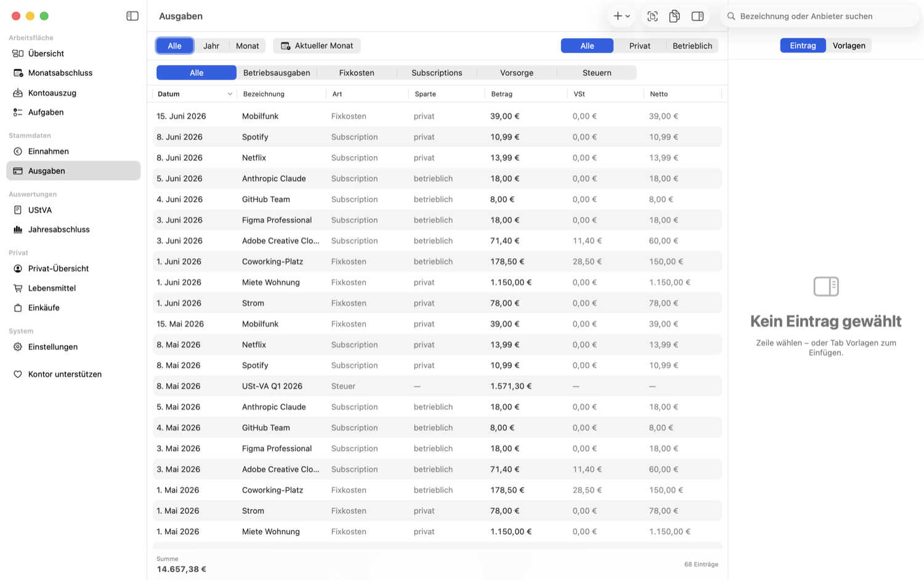
Task: Select the 15. Juni 2026 Mobilfunk row
Action: tap(437, 116)
